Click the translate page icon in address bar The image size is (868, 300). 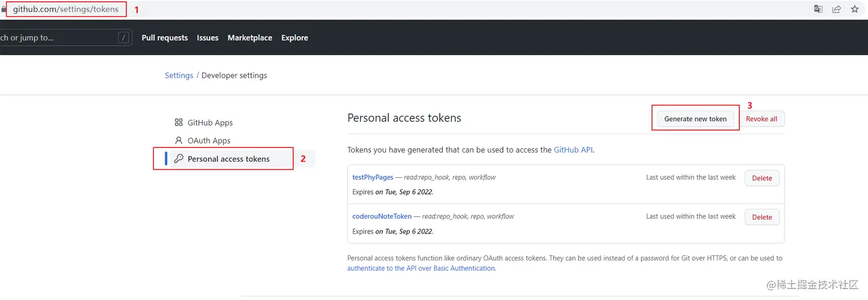coord(819,9)
